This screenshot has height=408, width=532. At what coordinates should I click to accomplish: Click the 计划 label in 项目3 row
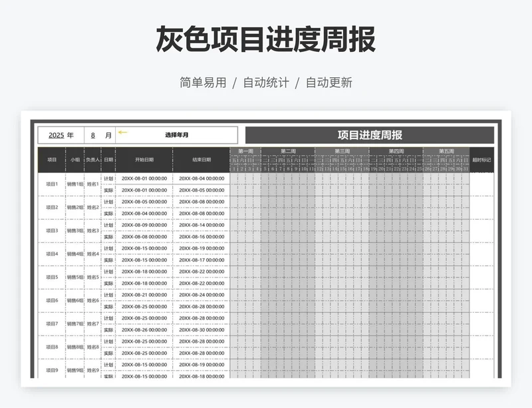point(108,225)
